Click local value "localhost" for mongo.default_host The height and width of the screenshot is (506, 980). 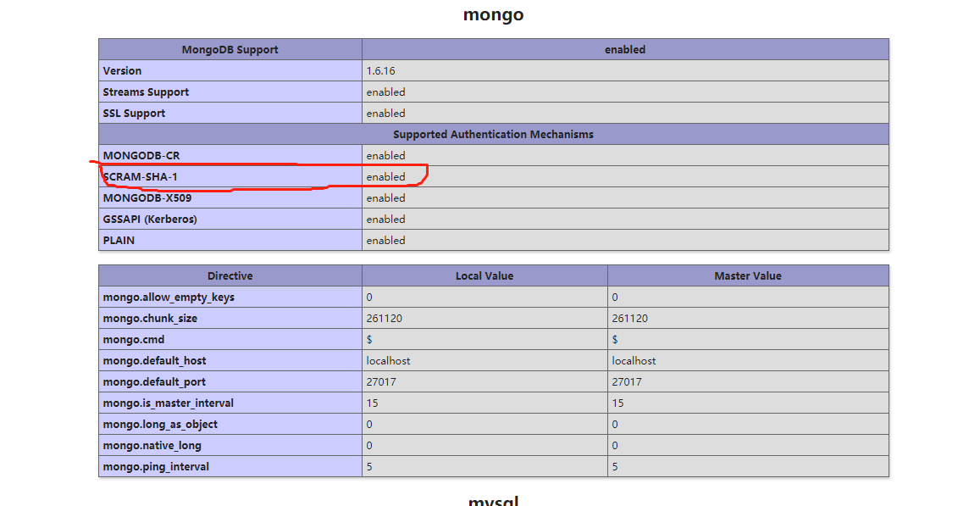pyautogui.click(x=388, y=361)
